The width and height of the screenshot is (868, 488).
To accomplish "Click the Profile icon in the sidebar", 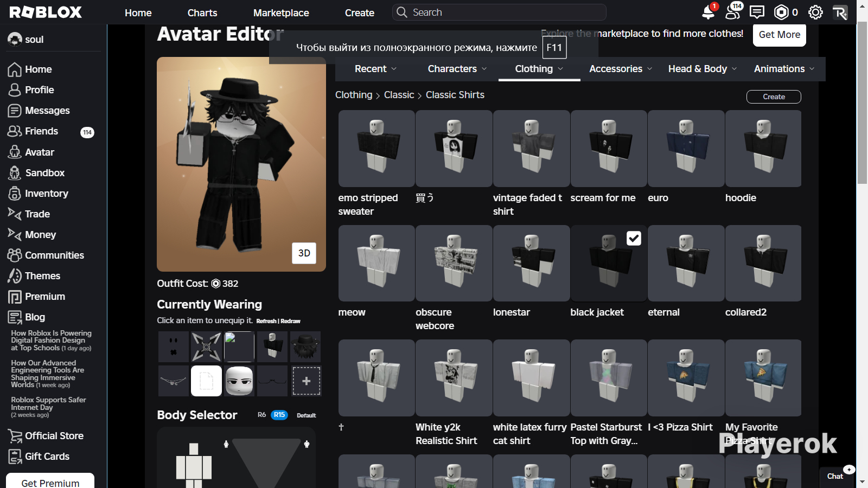I will [15, 90].
